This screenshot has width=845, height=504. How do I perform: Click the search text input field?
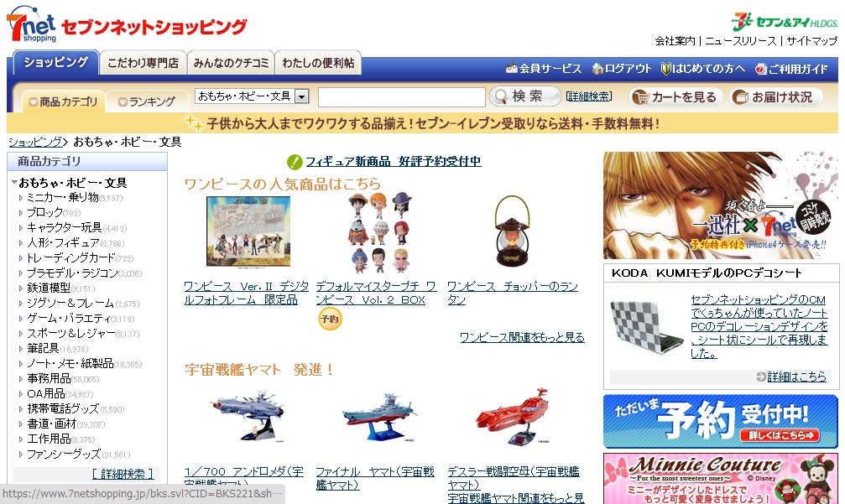401,97
